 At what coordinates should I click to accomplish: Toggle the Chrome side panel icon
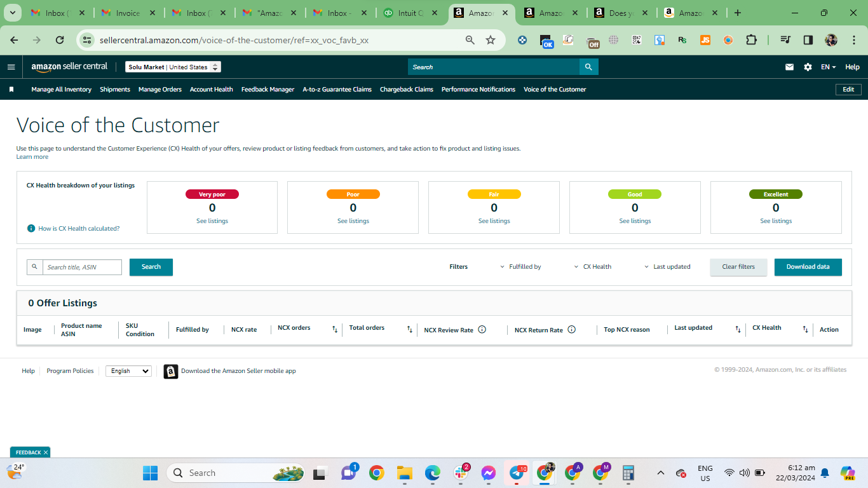808,40
